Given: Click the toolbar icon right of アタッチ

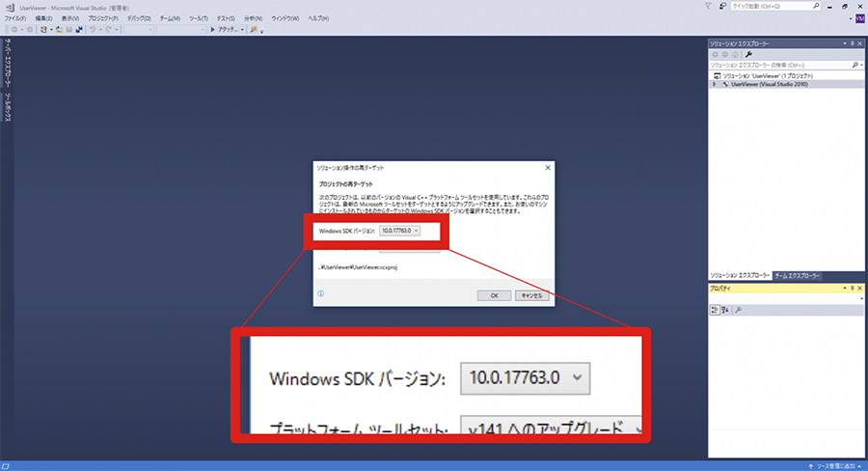Looking at the screenshot, I should (254, 29).
